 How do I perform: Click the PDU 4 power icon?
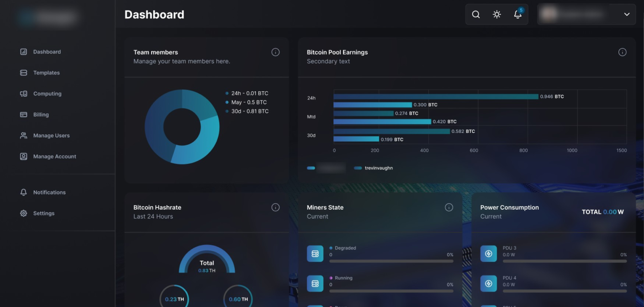tap(489, 284)
